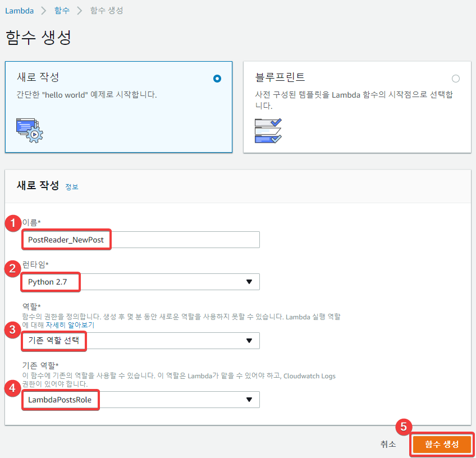Open the 기존 역할 dropdown showing LambdaPostsRole
This screenshot has height=458, width=476.
coord(141,400)
